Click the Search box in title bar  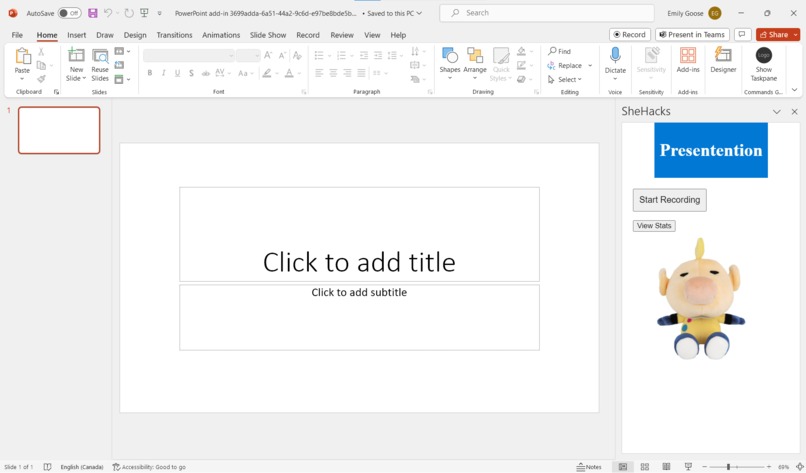pyautogui.click(x=546, y=13)
